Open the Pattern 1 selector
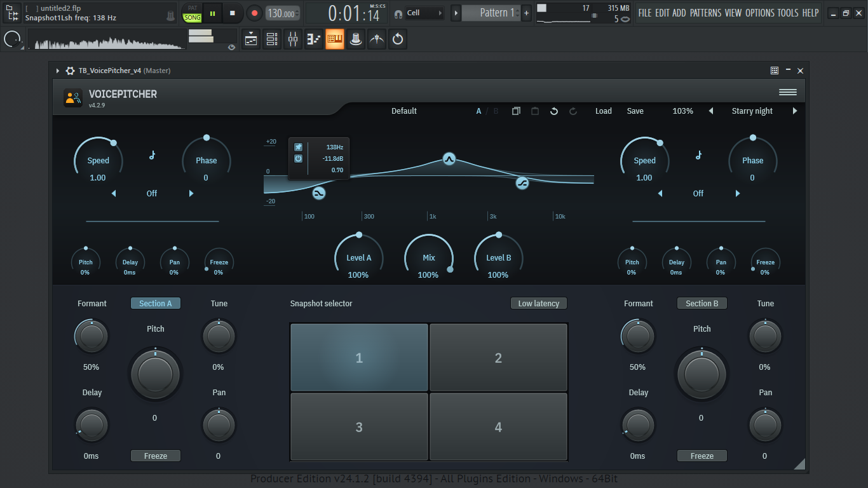 click(491, 13)
